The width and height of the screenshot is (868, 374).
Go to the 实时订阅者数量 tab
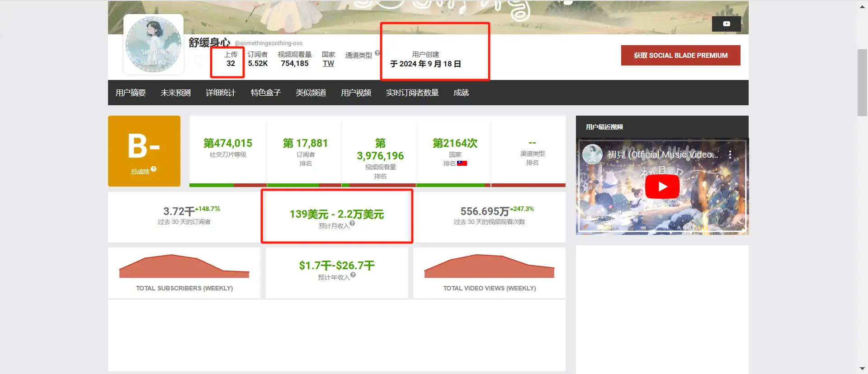(x=412, y=93)
